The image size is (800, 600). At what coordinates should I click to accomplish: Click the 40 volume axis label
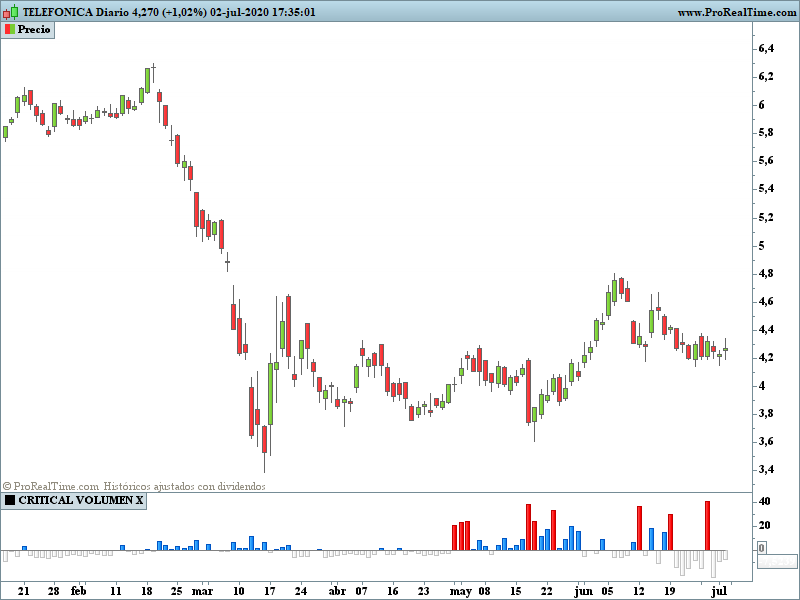[764, 502]
